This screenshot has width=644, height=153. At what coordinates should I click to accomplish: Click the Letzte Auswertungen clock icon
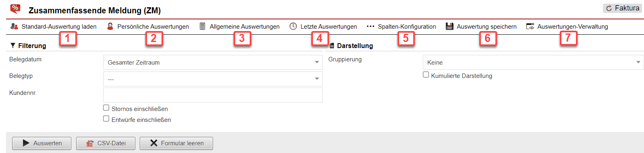click(293, 26)
